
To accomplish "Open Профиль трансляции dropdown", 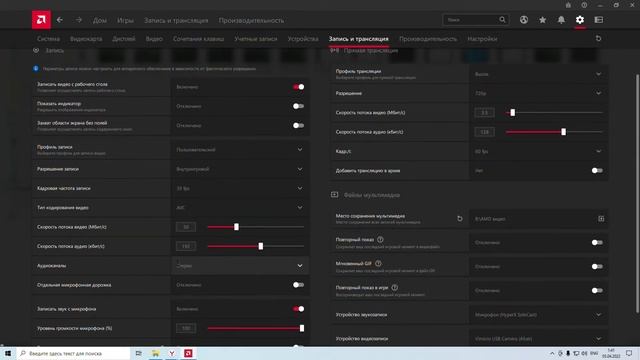I will [538, 74].
